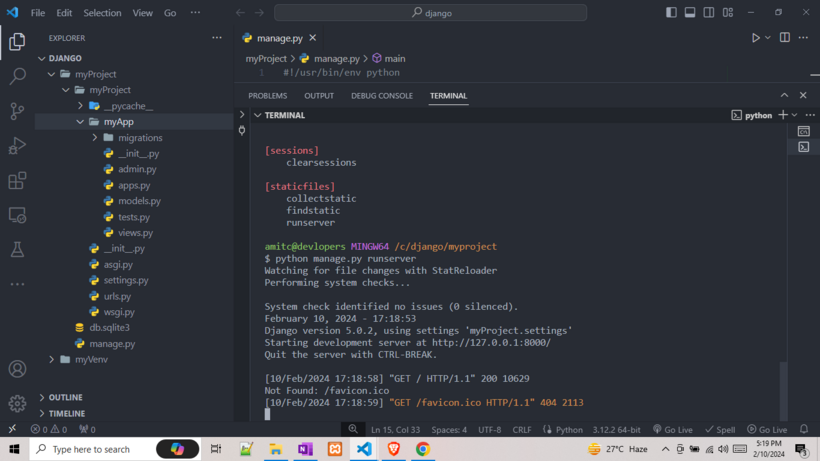Open the Testing flask icon
The width and height of the screenshot is (820, 461).
[17, 250]
